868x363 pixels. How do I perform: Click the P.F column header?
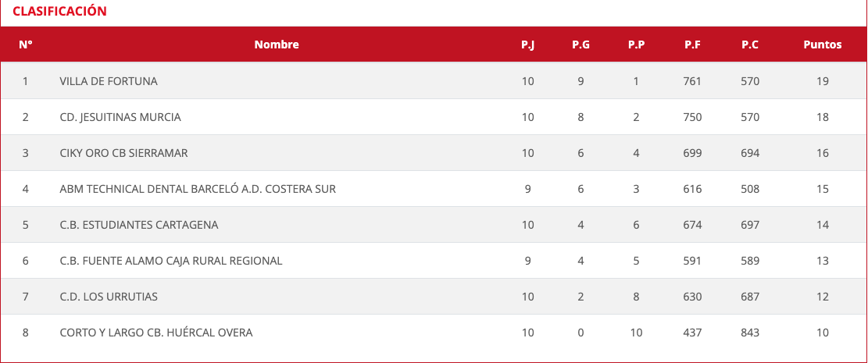pos(692,44)
